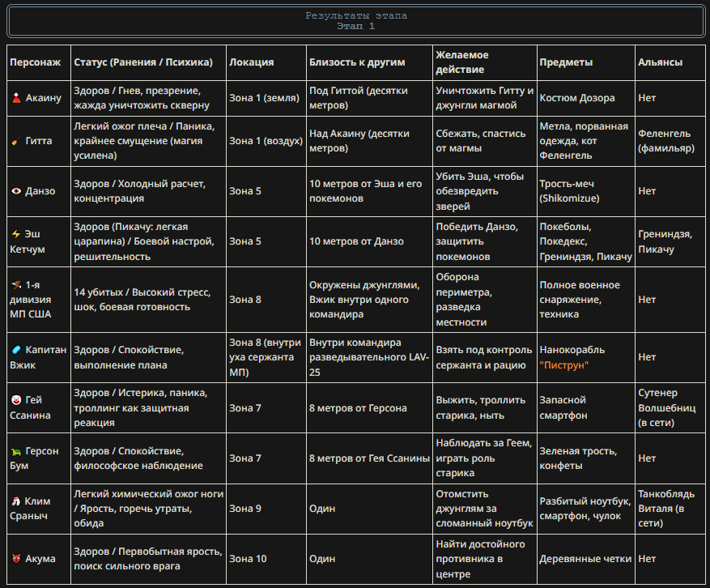
Task: Click the Альянсы column header
Action: 670,62
